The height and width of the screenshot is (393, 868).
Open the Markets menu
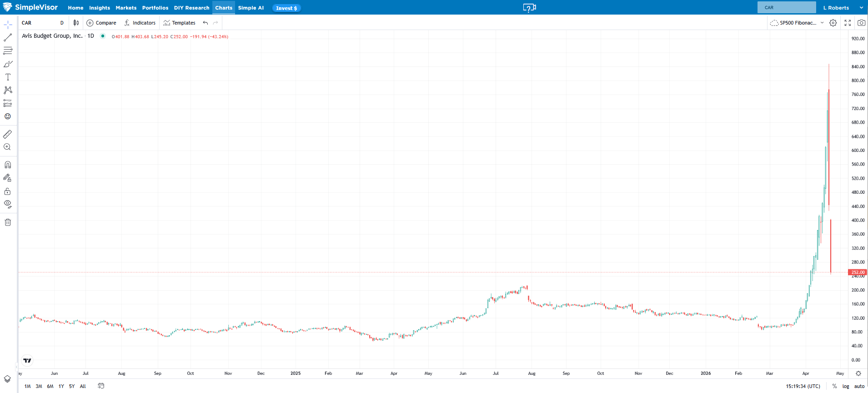point(126,8)
